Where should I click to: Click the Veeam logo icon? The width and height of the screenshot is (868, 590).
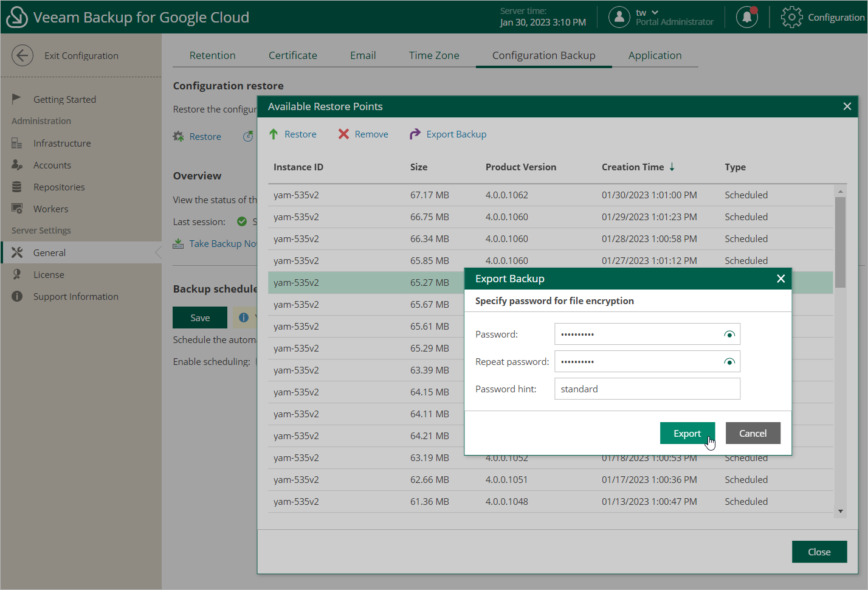click(x=16, y=17)
